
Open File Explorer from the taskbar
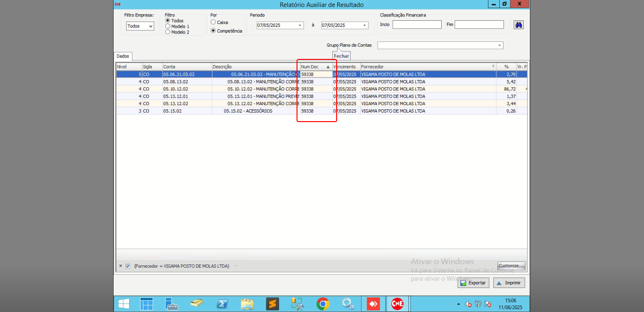coord(247,304)
